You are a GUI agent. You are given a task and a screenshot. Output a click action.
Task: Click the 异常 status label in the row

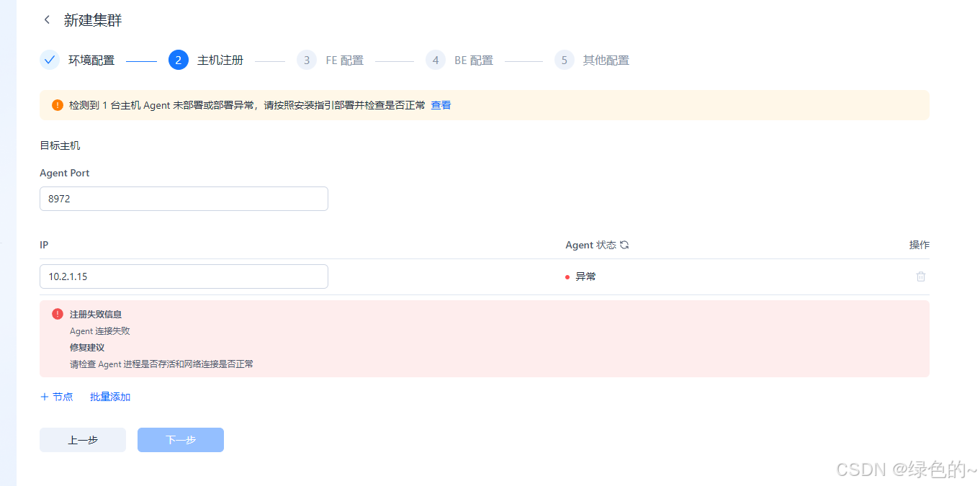pyautogui.click(x=585, y=276)
